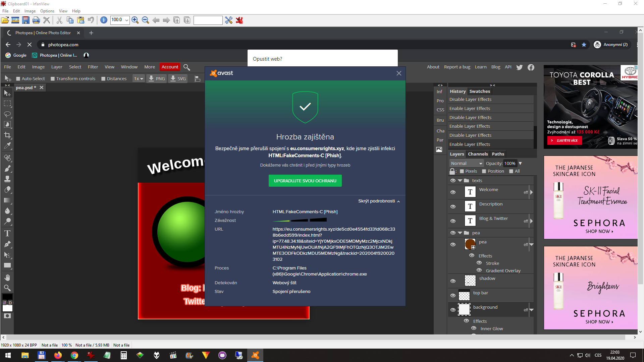Open the Normal blend mode dropdown
This screenshot has width=644, height=362.
pos(466,163)
